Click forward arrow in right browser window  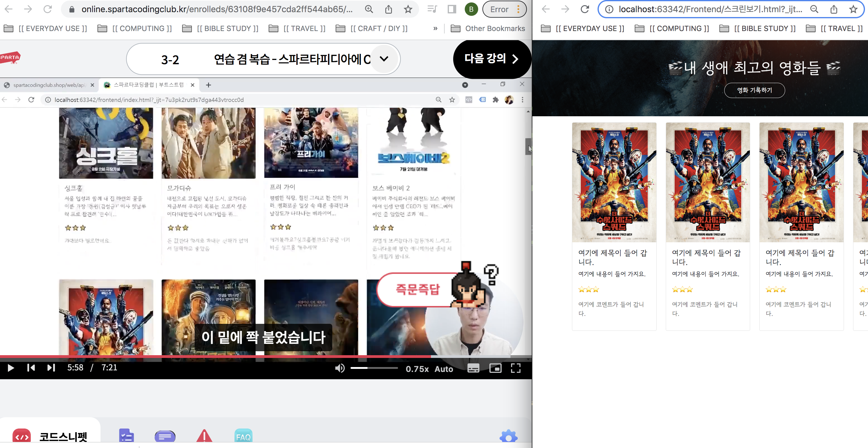pyautogui.click(x=565, y=9)
